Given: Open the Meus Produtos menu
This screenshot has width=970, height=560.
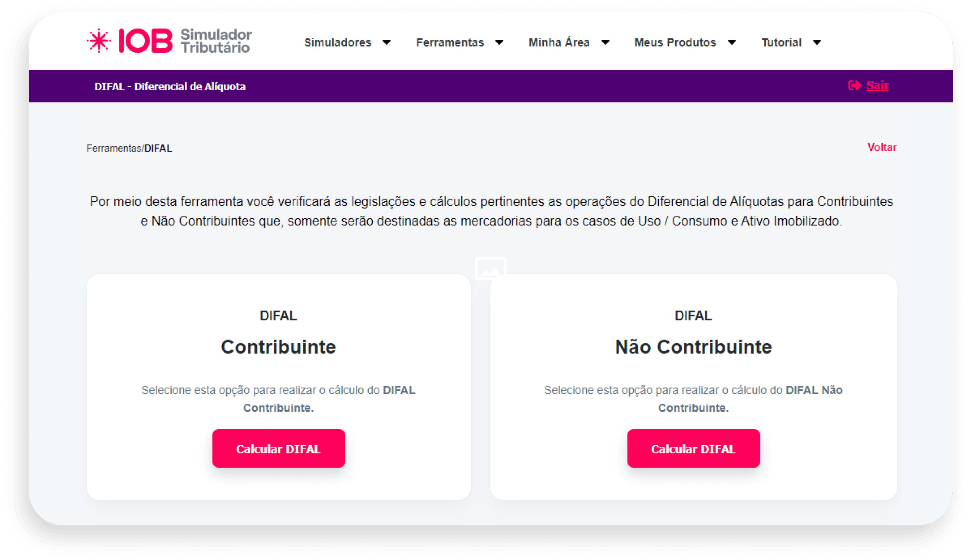Looking at the screenshot, I should click(675, 42).
